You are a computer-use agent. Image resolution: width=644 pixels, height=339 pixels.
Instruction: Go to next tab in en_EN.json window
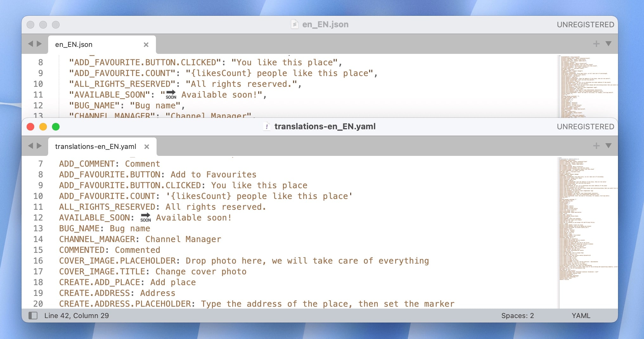coord(39,44)
